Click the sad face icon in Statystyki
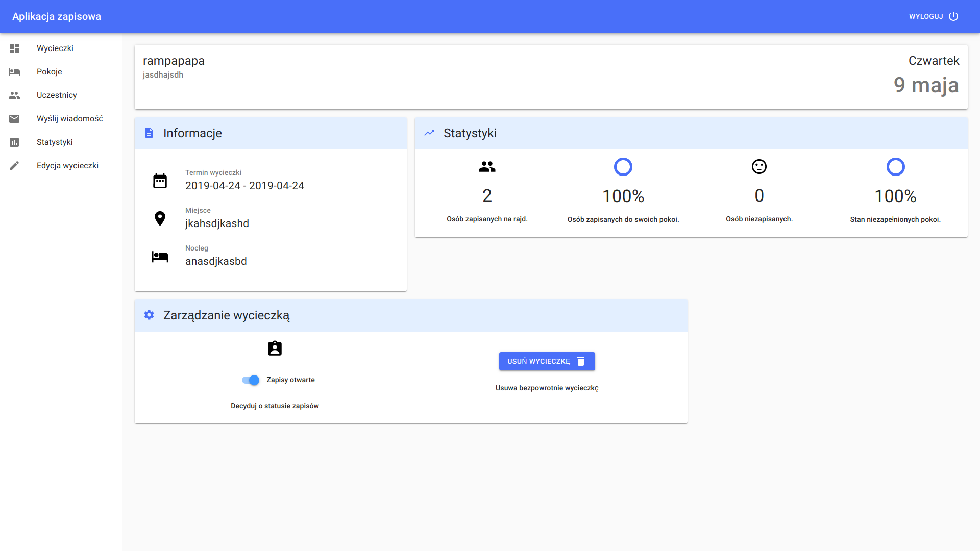 (x=759, y=167)
